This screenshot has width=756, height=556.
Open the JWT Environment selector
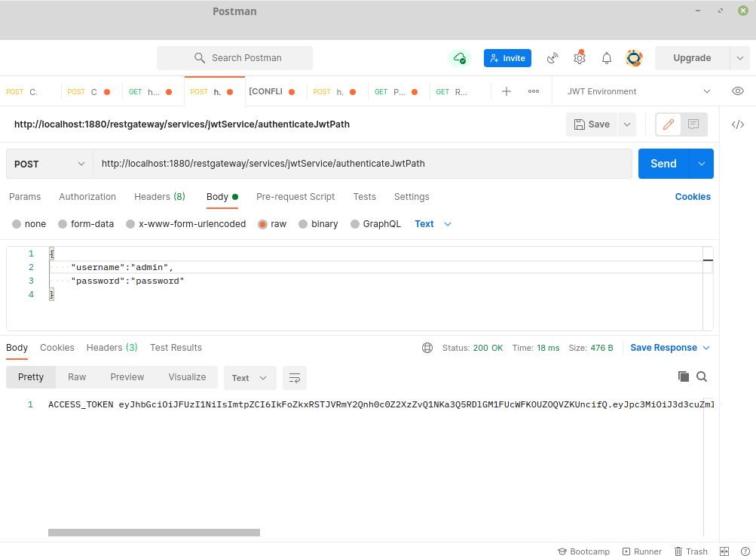638,91
